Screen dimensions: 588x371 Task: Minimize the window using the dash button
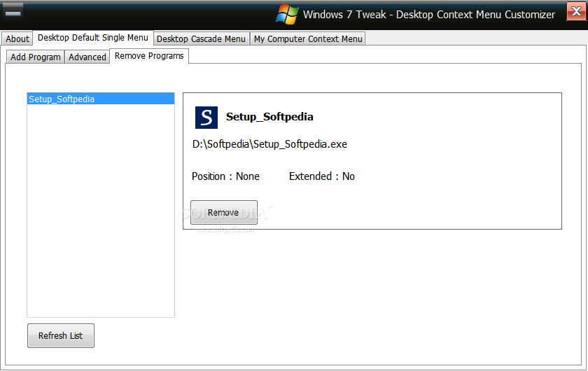13,10
